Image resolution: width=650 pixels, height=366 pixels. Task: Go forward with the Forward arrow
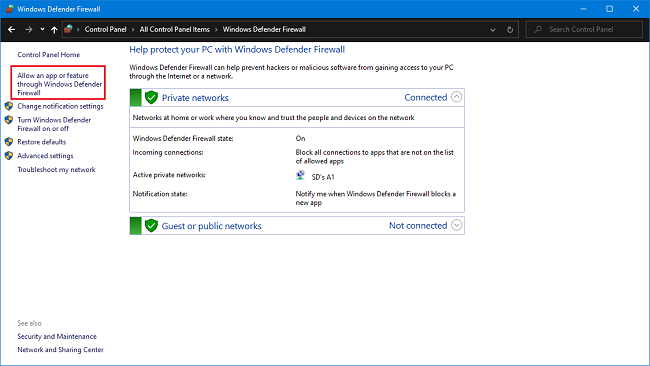(x=29, y=29)
